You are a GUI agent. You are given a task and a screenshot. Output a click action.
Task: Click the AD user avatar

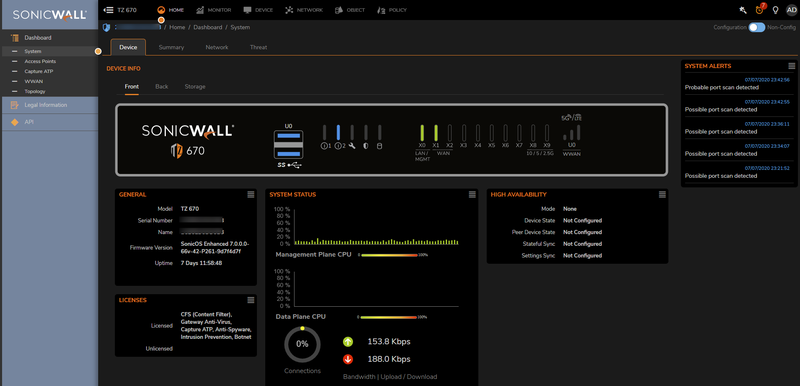point(791,10)
